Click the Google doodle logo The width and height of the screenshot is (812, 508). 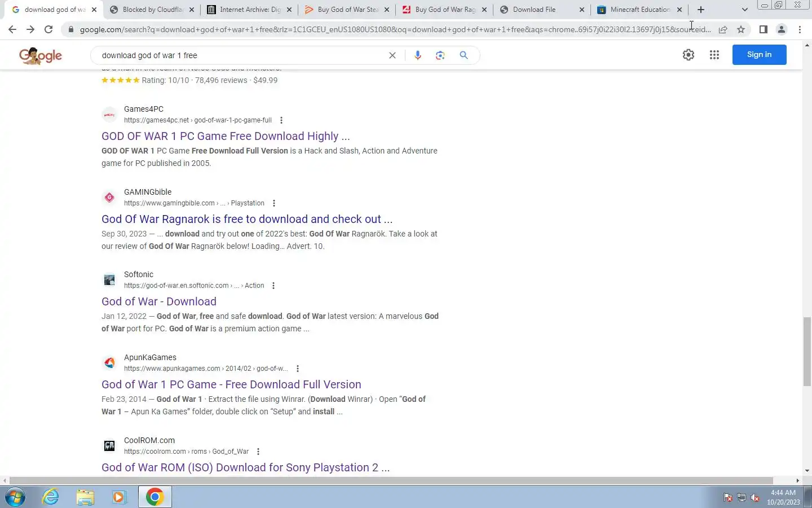[x=41, y=55]
